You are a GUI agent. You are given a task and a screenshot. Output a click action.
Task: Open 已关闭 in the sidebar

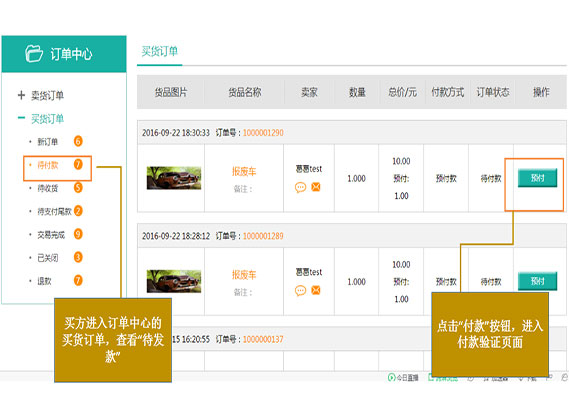tap(48, 258)
